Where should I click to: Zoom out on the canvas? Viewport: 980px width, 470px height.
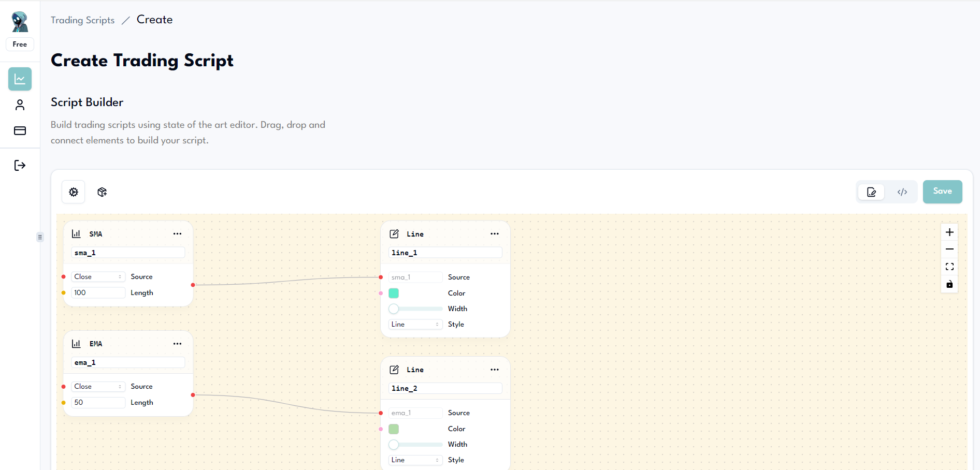click(x=949, y=249)
